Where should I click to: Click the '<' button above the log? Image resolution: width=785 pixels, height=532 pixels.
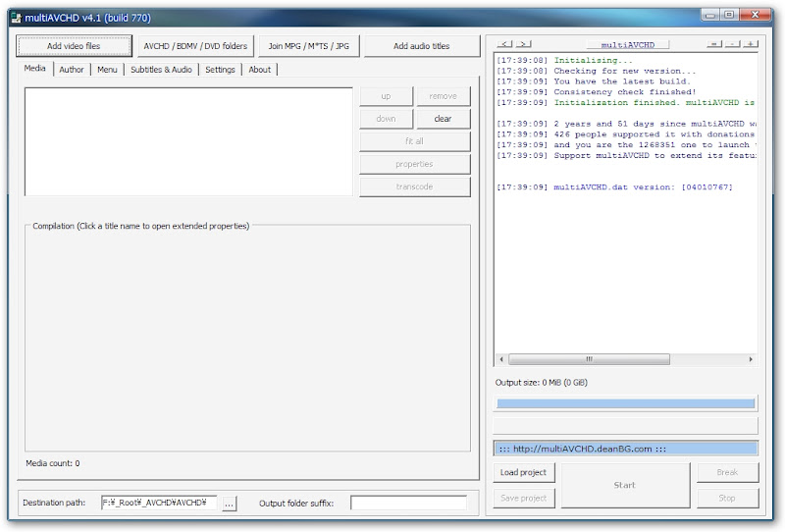tap(504, 44)
